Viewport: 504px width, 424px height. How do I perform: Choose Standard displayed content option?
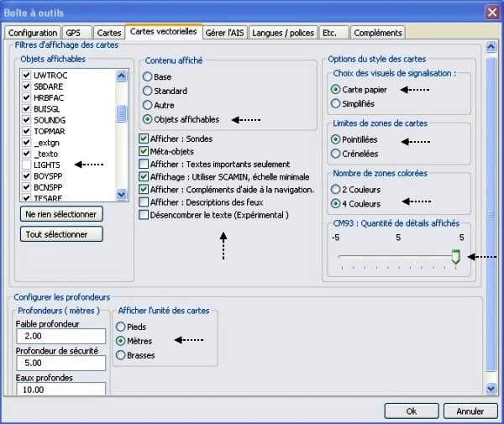pos(148,91)
